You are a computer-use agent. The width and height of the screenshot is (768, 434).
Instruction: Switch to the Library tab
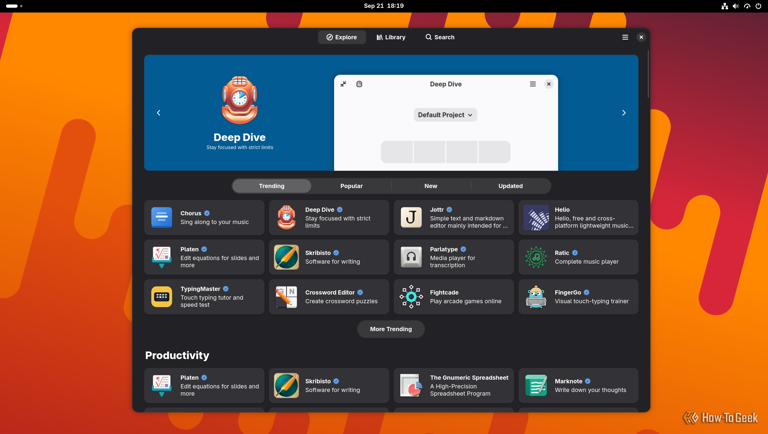391,37
